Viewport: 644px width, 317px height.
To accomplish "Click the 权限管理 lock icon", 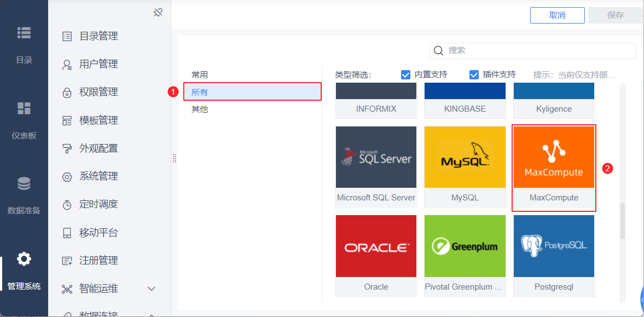I will [x=67, y=93].
